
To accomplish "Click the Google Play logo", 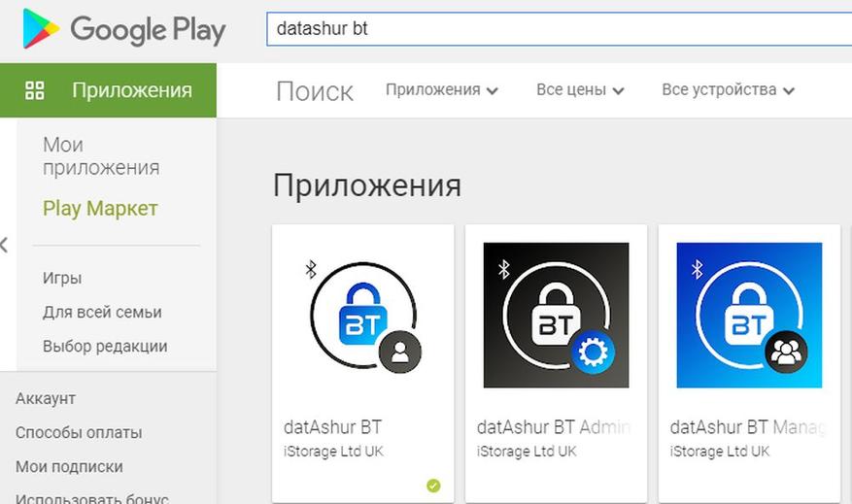I will click(x=123, y=29).
